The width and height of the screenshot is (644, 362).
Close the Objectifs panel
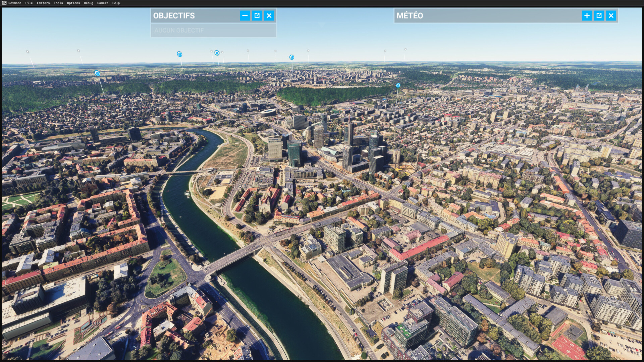tap(269, 15)
